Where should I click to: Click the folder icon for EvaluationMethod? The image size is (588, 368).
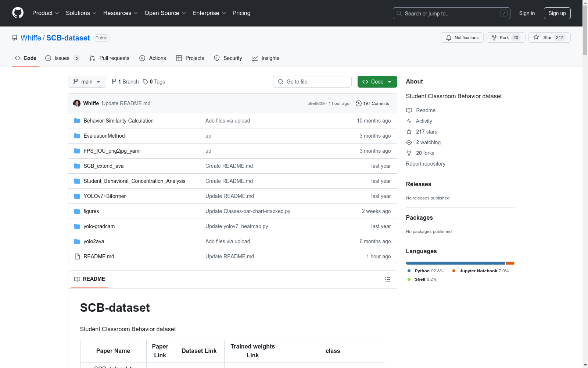coord(77,136)
